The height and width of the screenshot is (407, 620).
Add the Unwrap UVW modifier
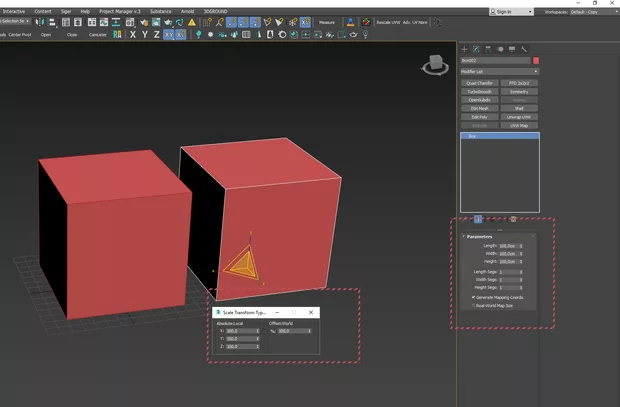pos(519,117)
